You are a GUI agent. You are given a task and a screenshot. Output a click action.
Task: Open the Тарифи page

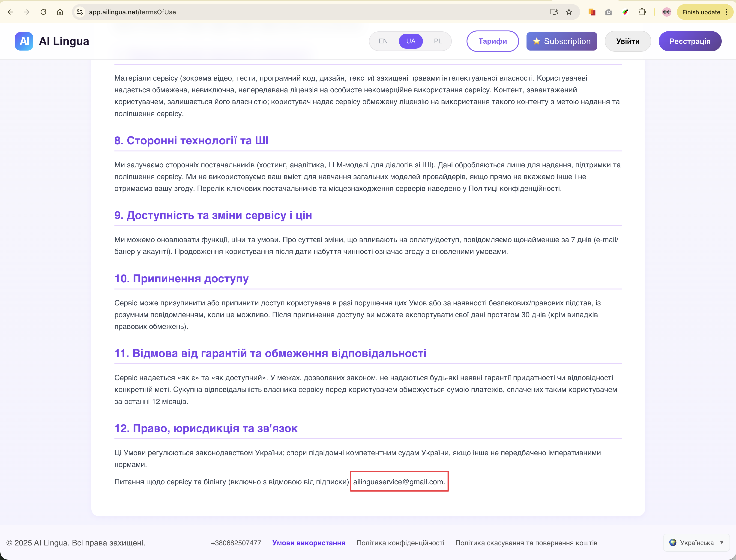click(492, 41)
